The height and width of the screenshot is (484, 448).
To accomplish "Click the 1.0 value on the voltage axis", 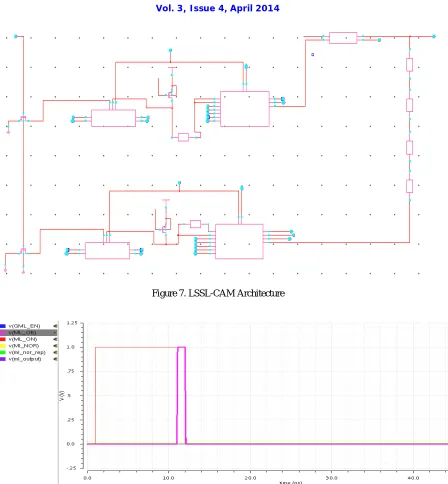I will pyautogui.click(x=71, y=347).
